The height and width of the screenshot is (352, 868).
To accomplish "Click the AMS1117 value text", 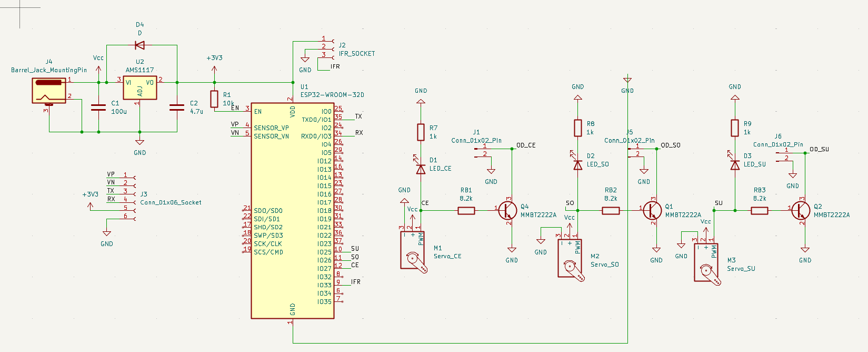I will click(x=139, y=70).
